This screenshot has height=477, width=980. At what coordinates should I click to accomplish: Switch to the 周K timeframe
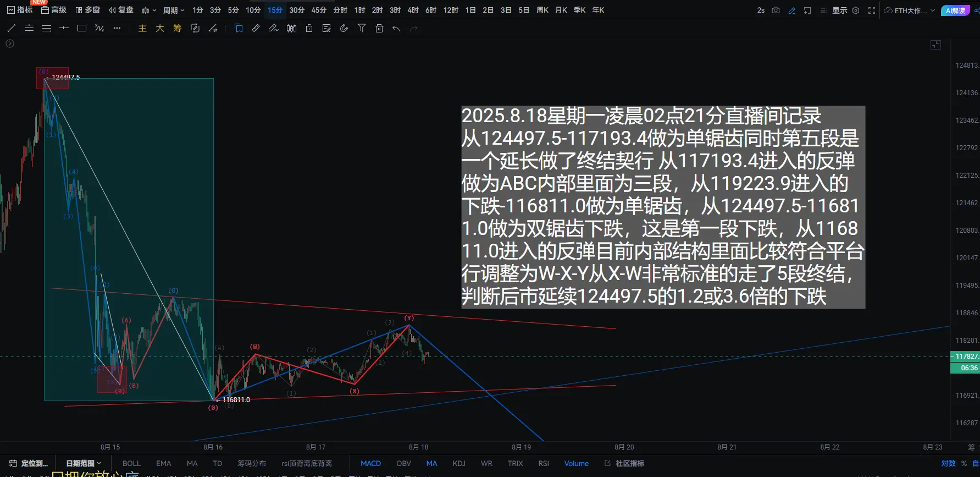point(542,10)
